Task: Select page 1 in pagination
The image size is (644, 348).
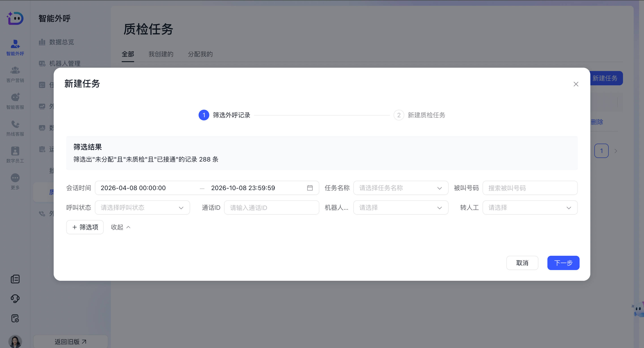Action: tap(601, 151)
